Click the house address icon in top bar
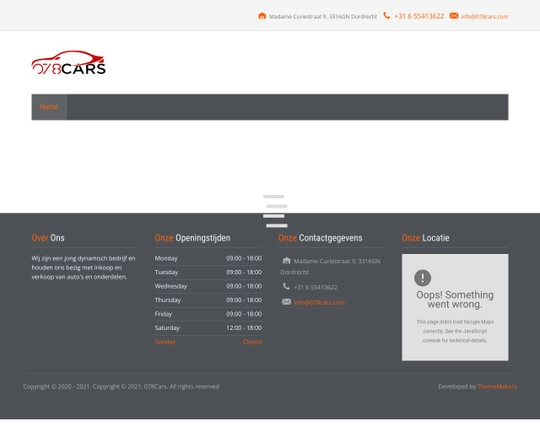Screen dimensions: 540x432 [x=262, y=16]
